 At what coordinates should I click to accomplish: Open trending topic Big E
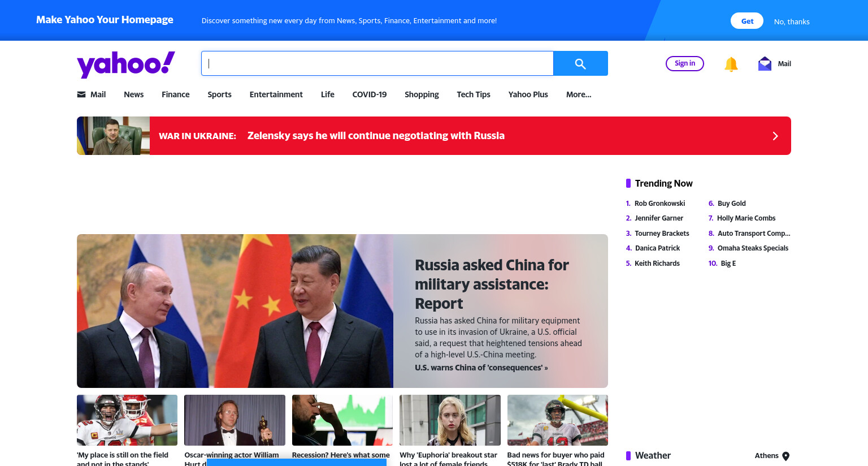(x=728, y=264)
